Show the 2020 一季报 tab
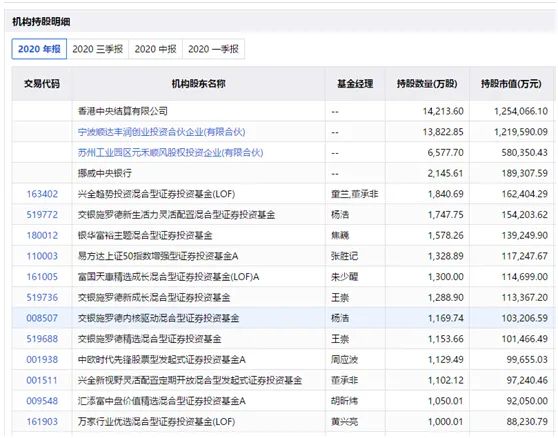558x438 pixels. [213, 49]
